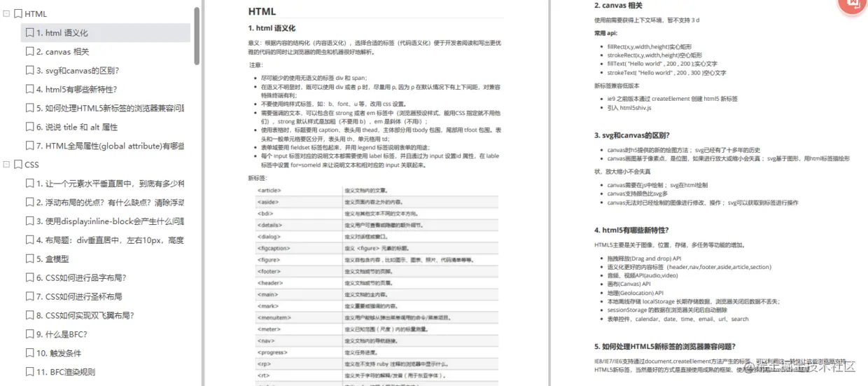The height and width of the screenshot is (386, 868).
Task: Click page heading '4. html5有哪些新特性?'
Action: click(x=631, y=230)
